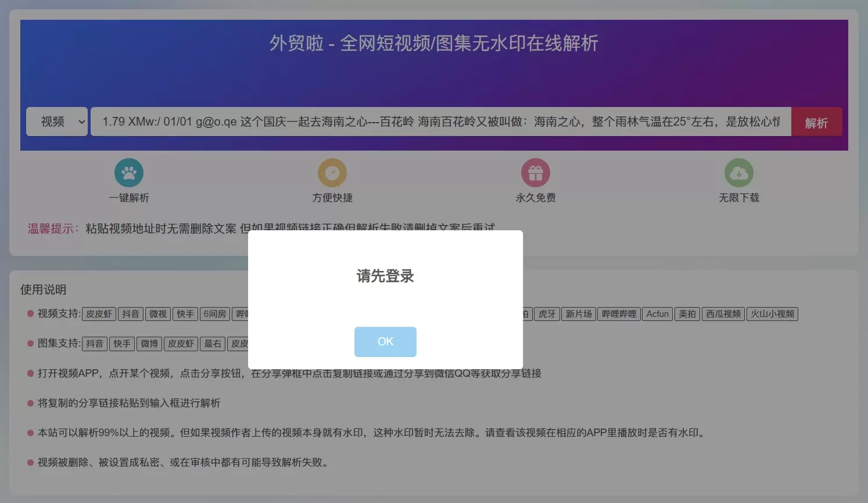The width and height of the screenshot is (868, 503).
Task: Click the 西瓜视频 tag
Action: click(x=723, y=314)
